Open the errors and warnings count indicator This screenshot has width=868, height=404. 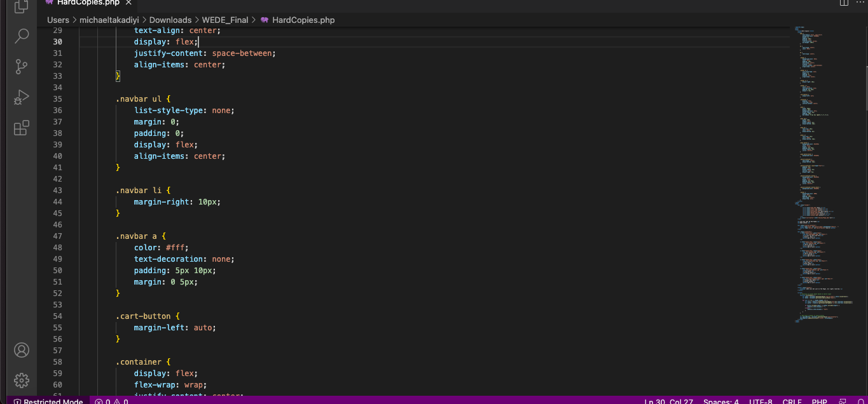111,401
